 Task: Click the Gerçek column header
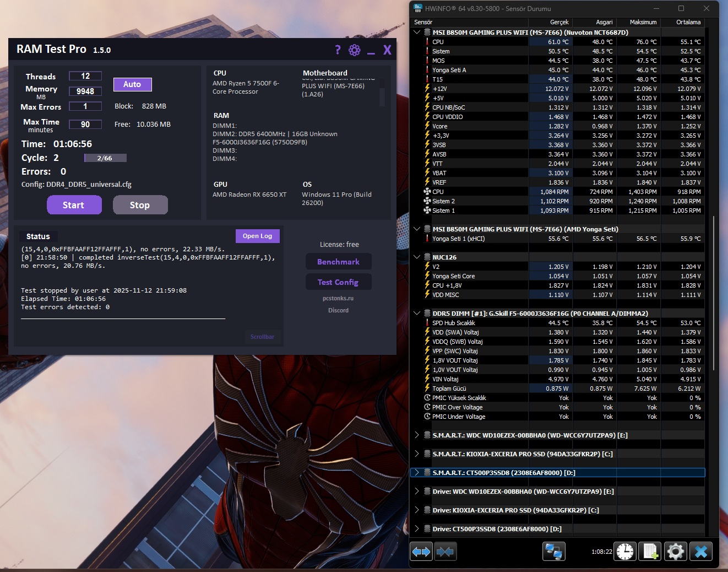pyautogui.click(x=551, y=22)
